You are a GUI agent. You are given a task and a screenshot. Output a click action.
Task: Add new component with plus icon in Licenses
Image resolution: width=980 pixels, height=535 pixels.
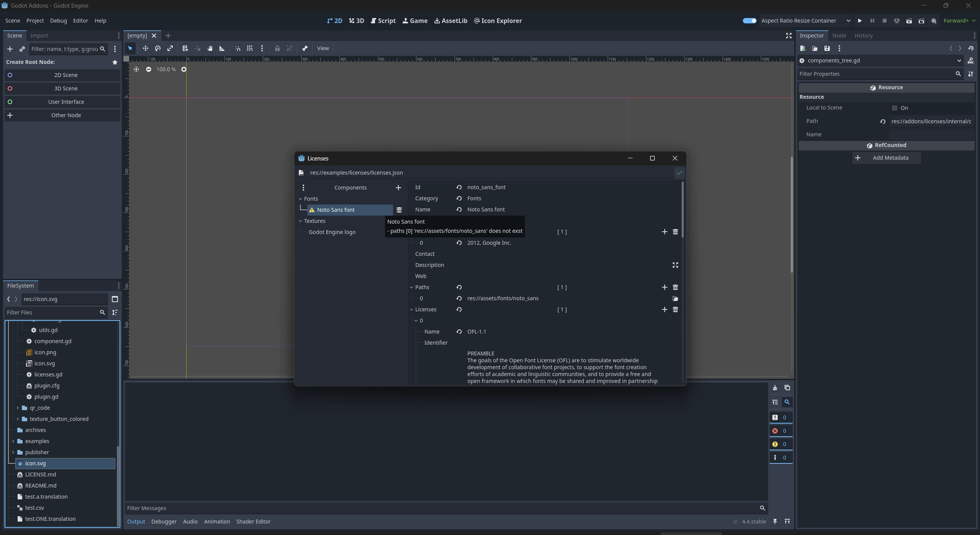click(x=398, y=188)
